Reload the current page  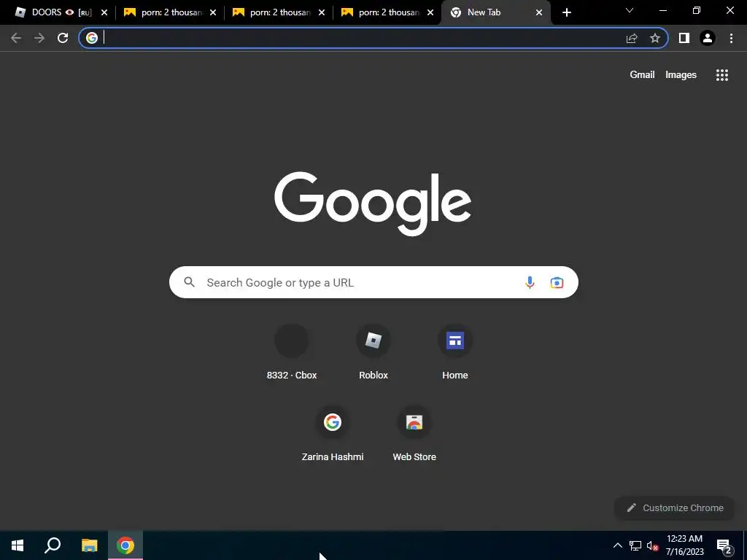pos(63,38)
